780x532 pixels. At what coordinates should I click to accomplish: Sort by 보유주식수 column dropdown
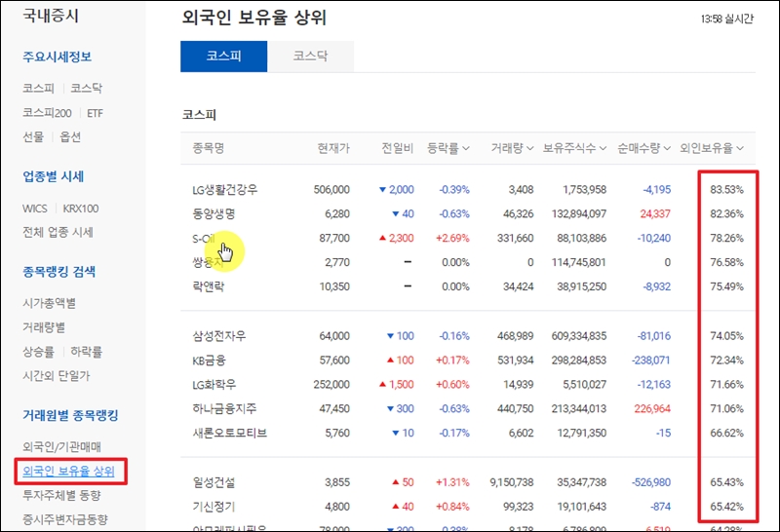[x=574, y=148]
